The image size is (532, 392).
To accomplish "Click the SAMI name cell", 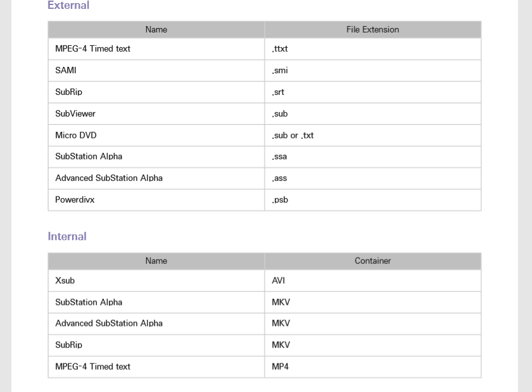I will (x=66, y=71).
